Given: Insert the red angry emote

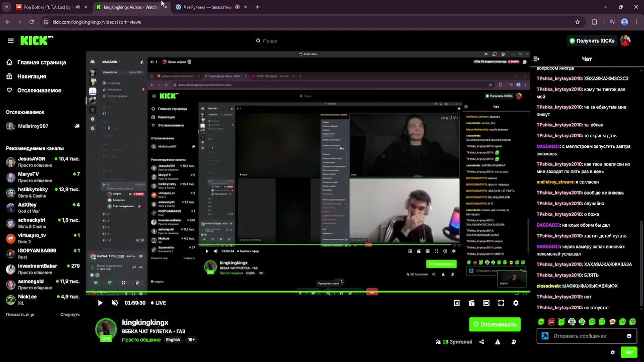Looking at the screenshot, I should [x=551, y=322].
